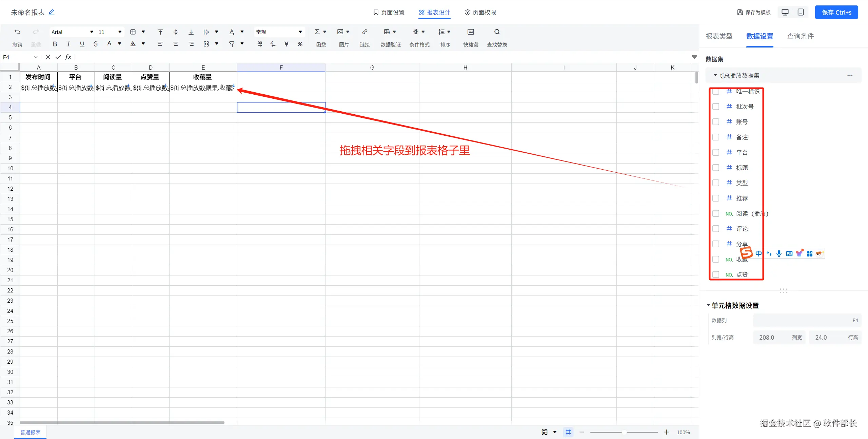Click the percent format icon
The width and height of the screenshot is (868, 439).
[x=300, y=44]
